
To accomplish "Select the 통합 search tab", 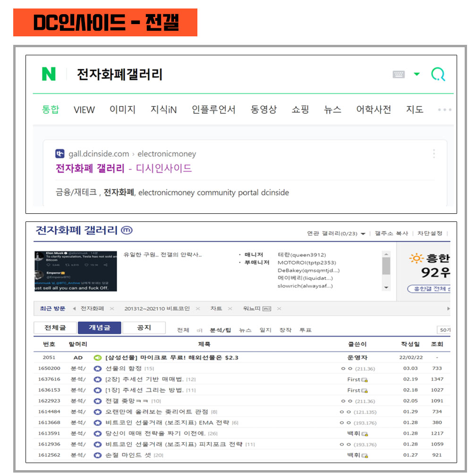I will coord(51,109).
